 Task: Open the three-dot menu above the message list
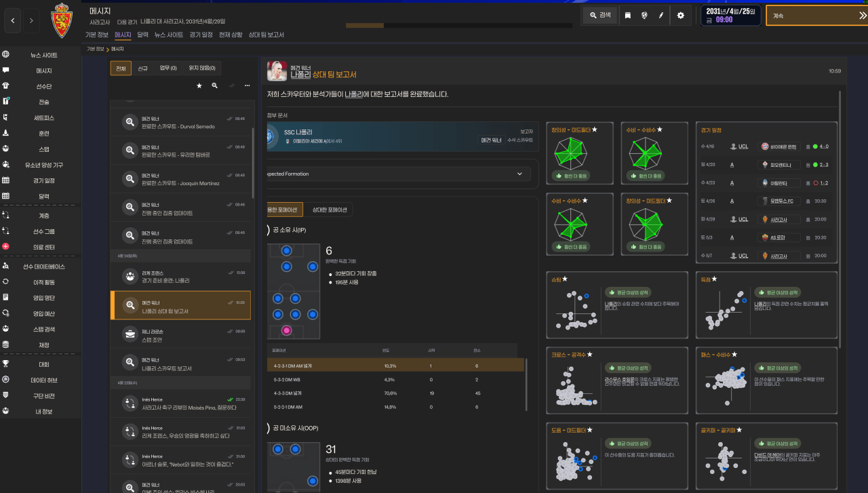pyautogui.click(x=247, y=86)
